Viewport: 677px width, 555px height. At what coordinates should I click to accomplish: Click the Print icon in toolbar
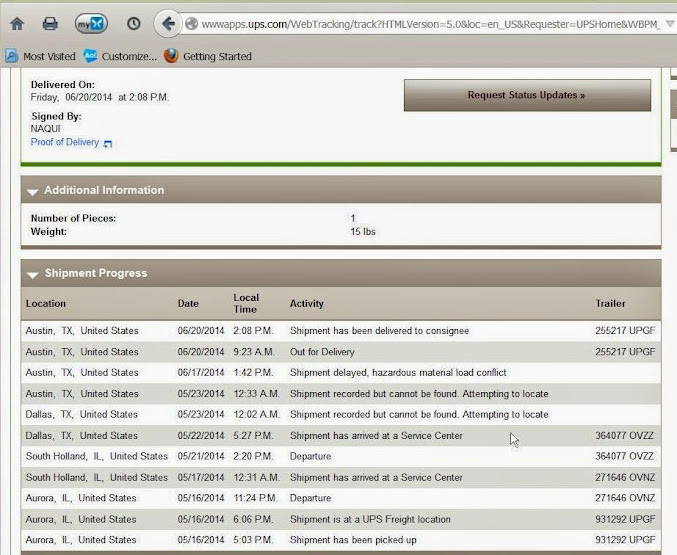(50, 23)
